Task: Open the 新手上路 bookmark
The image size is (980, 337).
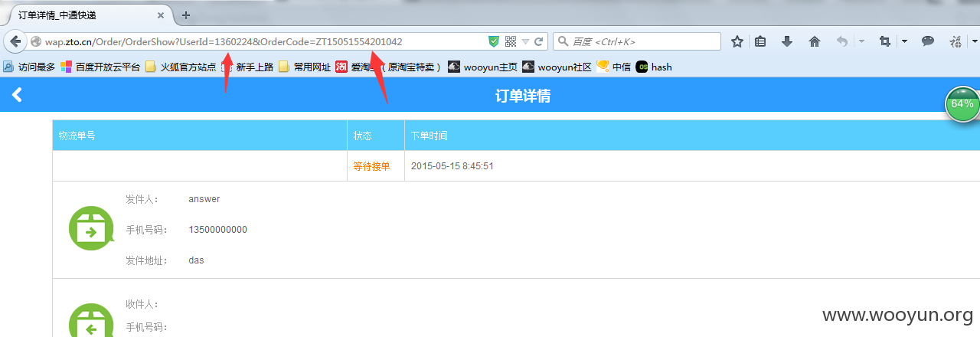Action: [248, 67]
